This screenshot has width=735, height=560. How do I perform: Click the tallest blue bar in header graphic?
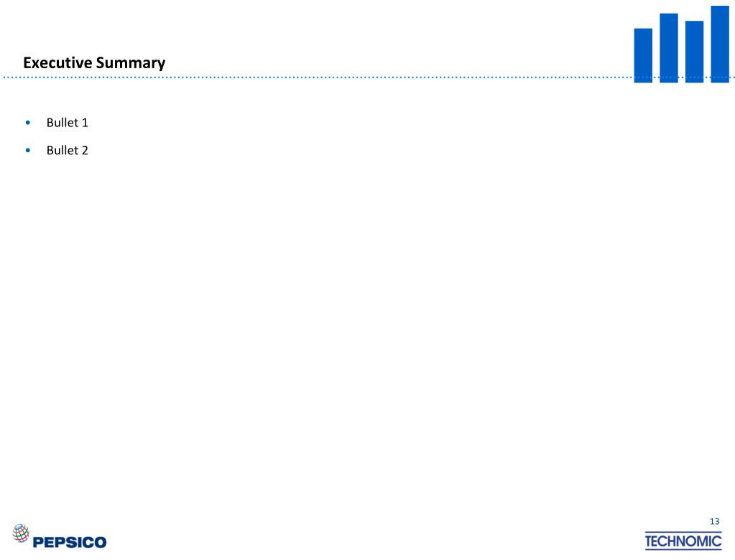[719, 44]
